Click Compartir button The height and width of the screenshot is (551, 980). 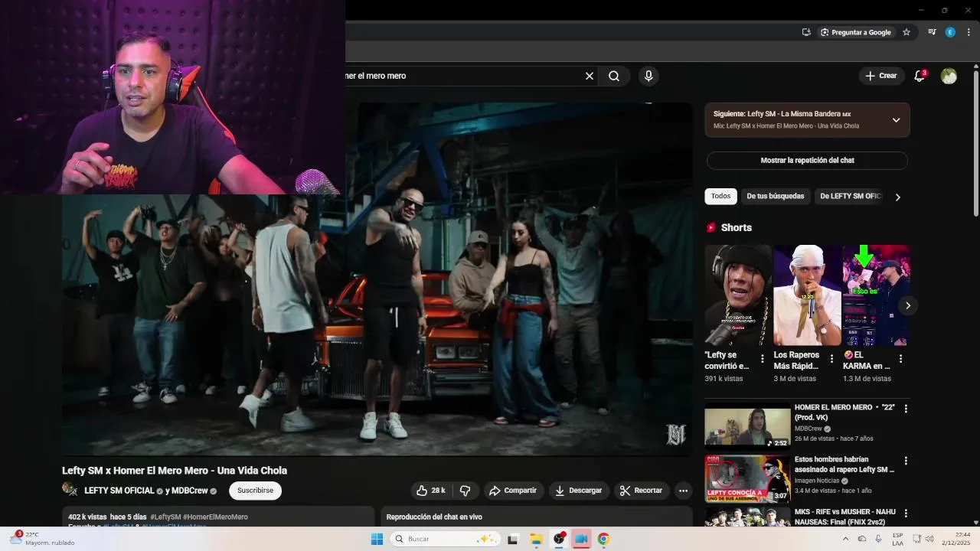click(x=513, y=491)
